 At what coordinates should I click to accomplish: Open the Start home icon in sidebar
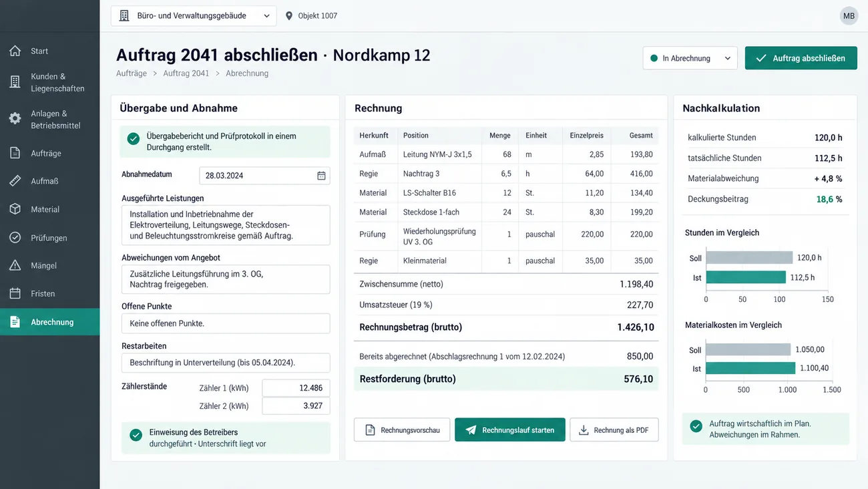(x=15, y=51)
